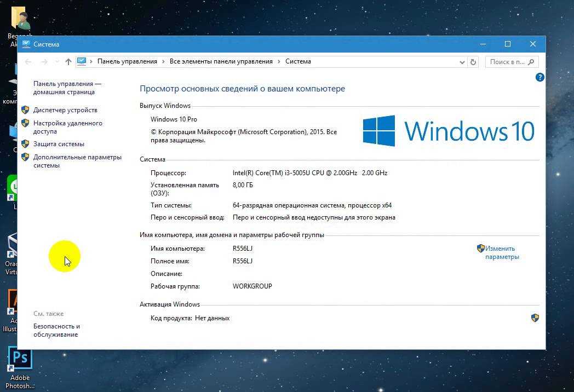This screenshot has height=392, width=574.
Task: Click the back navigation arrow
Action: [x=28, y=62]
